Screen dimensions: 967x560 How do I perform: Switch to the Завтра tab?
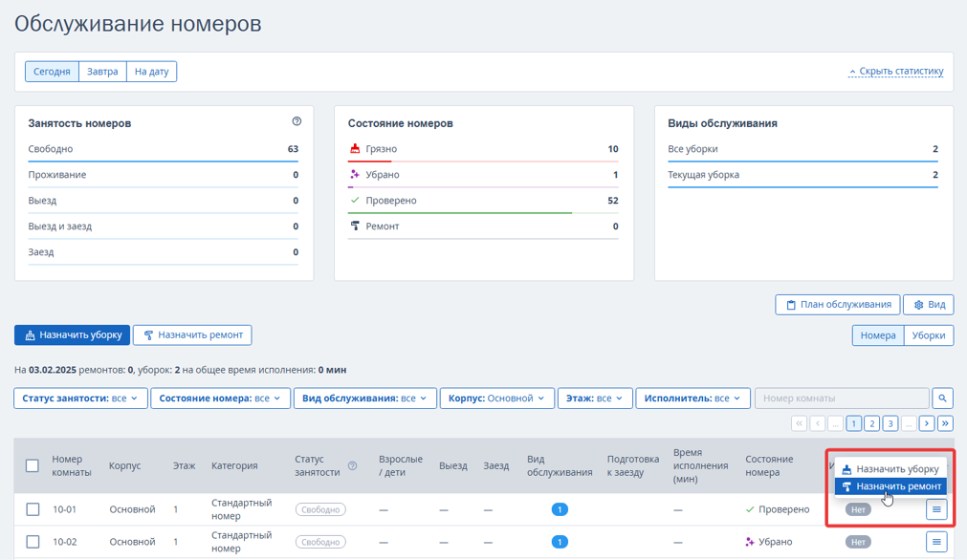[x=102, y=72]
